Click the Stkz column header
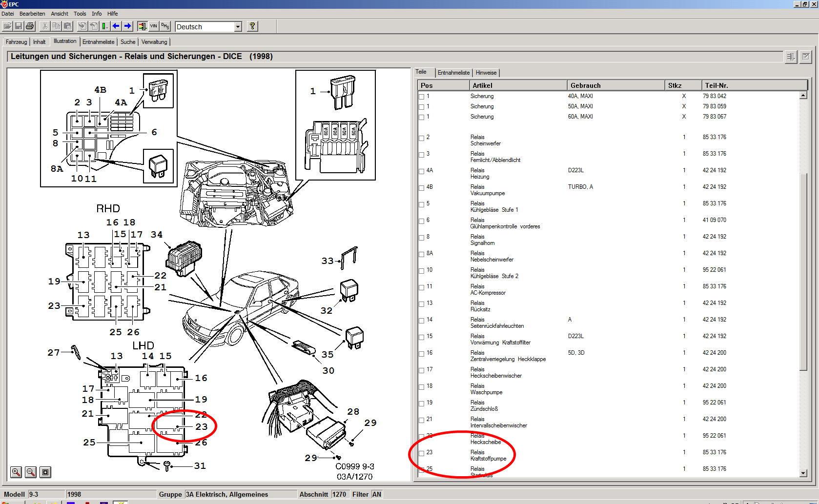This screenshot has height=504, width=819. 683,85
